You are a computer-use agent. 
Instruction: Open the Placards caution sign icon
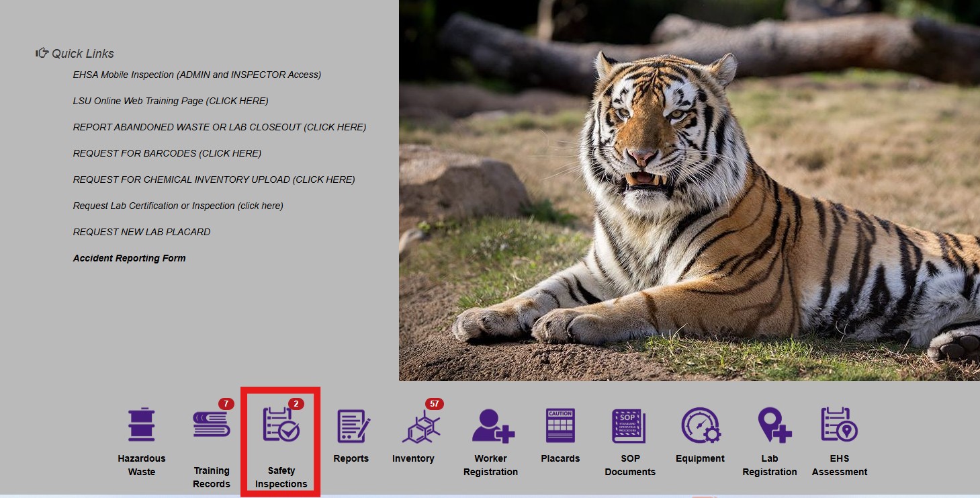click(560, 425)
